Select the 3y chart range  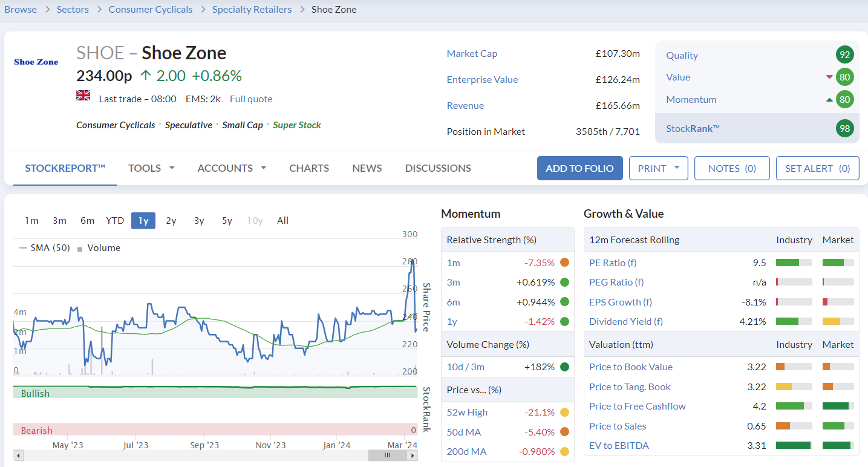[x=199, y=221]
